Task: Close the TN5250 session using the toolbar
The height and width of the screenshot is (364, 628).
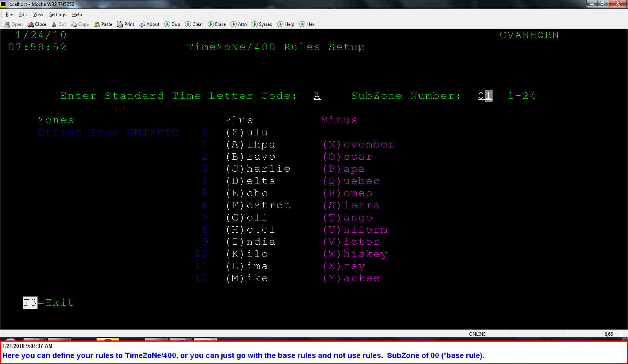Action: point(37,24)
